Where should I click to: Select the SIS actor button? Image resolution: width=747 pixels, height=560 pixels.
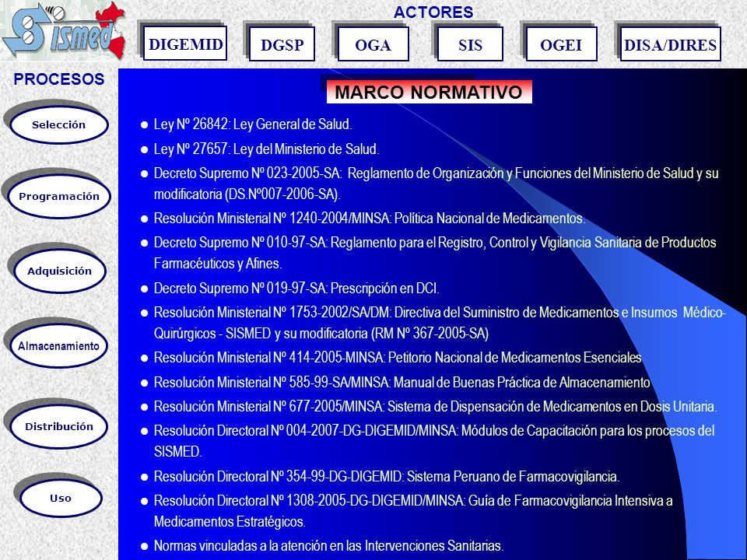coord(470,44)
